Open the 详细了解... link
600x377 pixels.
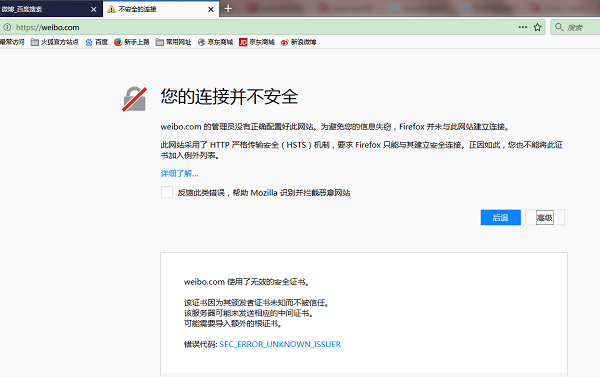179,173
